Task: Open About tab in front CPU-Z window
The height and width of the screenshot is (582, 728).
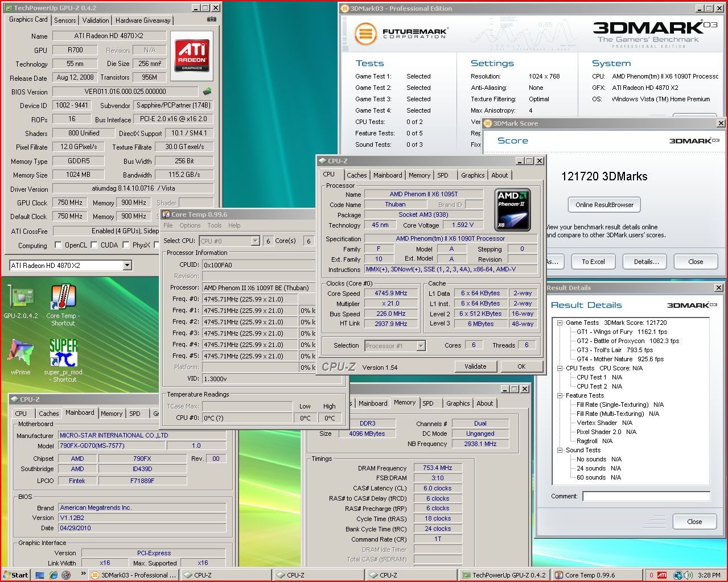Action: 500,175
